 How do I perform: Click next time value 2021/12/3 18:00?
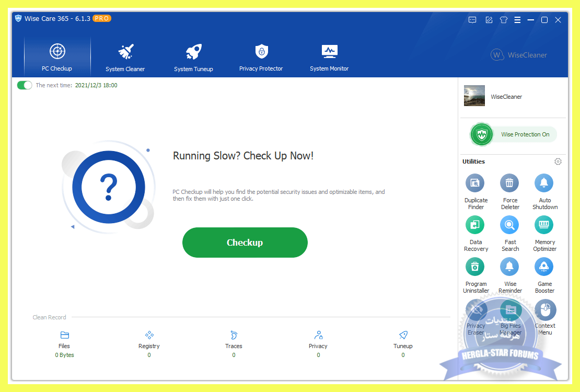96,85
